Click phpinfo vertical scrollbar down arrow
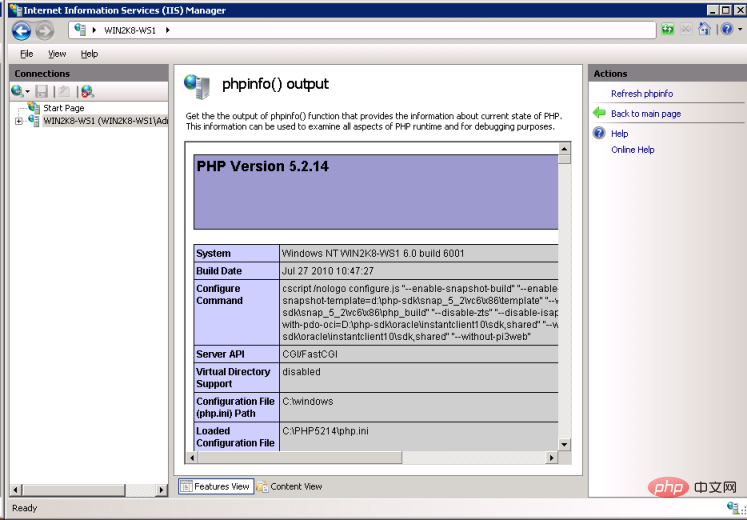Viewport: 747px width, 520px height. pyautogui.click(x=564, y=445)
